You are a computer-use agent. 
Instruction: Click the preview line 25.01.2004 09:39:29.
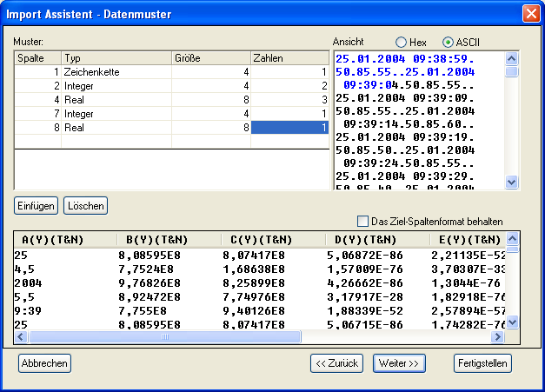[405, 176]
